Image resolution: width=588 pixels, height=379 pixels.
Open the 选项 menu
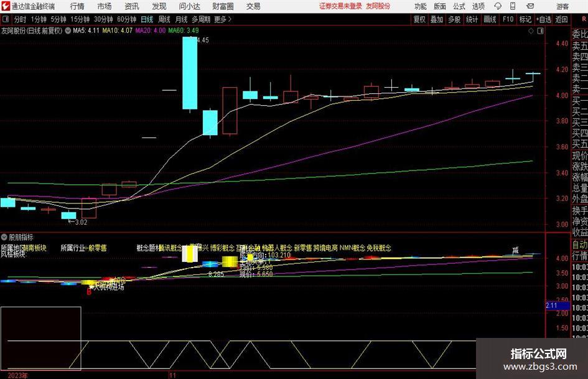click(478, 6)
